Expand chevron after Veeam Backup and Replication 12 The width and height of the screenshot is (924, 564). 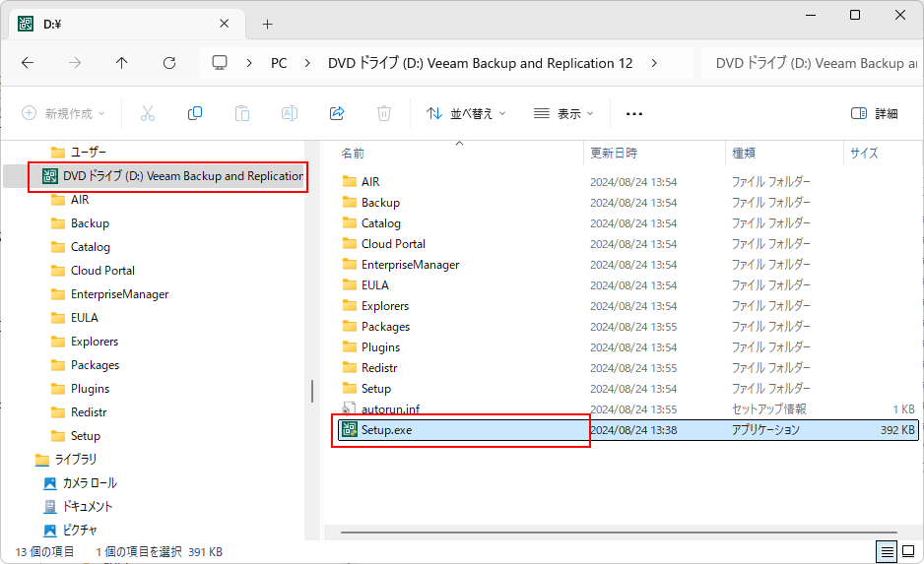654,63
